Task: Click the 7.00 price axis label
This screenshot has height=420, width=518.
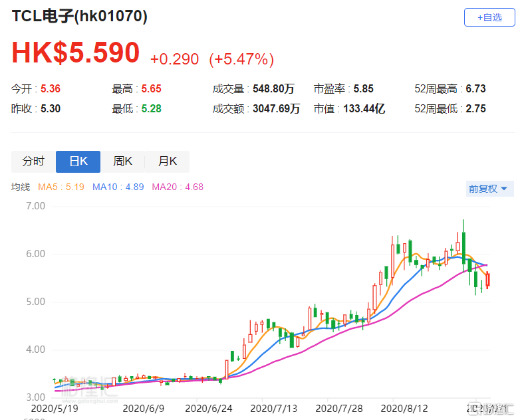Action: (x=36, y=206)
